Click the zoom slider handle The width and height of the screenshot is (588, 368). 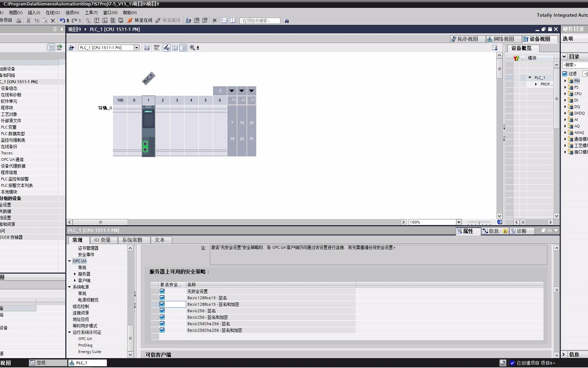[x=479, y=223]
